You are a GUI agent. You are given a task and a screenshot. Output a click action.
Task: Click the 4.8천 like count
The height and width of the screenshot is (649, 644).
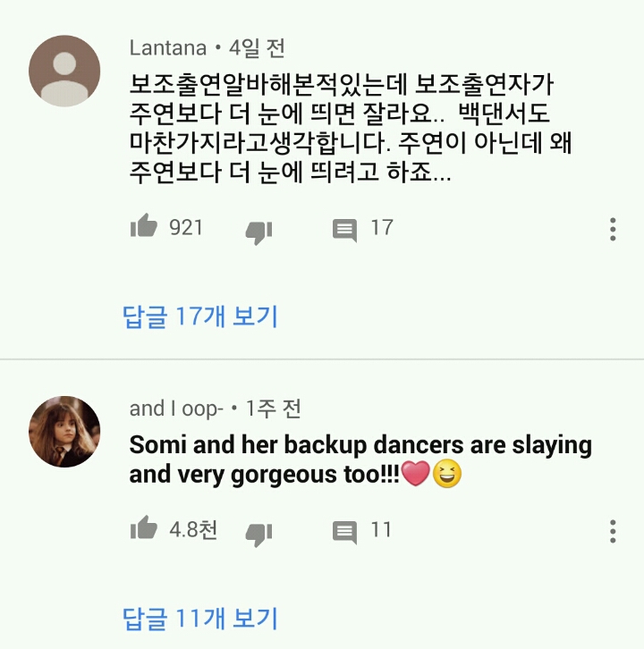(193, 530)
